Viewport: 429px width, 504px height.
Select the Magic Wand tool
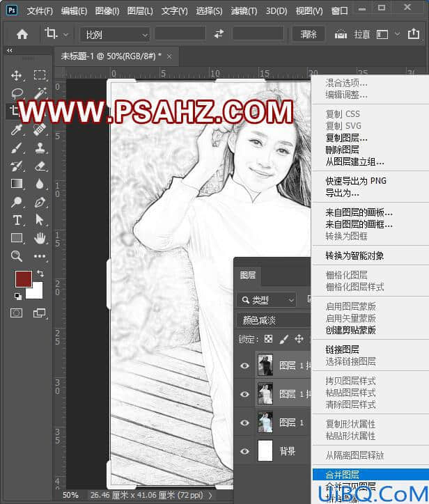pos(40,93)
